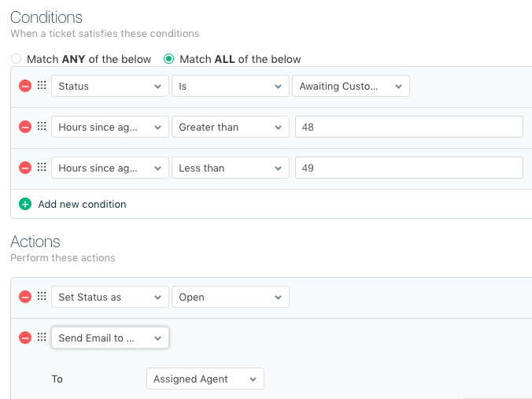Open the Awaiting Customer value dropdown
Viewport: 532px width, 399px height.
(x=350, y=86)
